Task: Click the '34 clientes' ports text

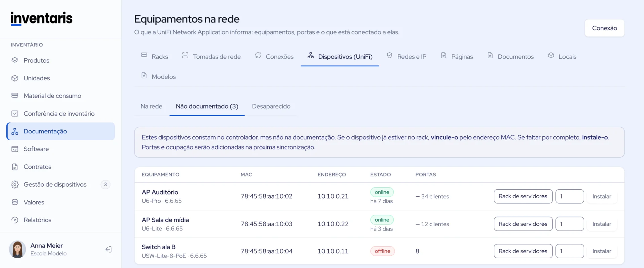Action: pyautogui.click(x=435, y=196)
